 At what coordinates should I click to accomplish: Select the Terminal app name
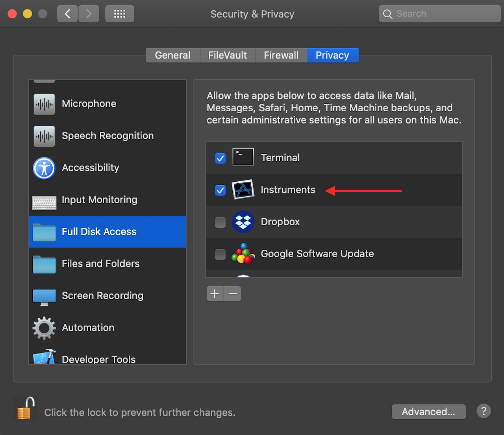click(280, 158)
